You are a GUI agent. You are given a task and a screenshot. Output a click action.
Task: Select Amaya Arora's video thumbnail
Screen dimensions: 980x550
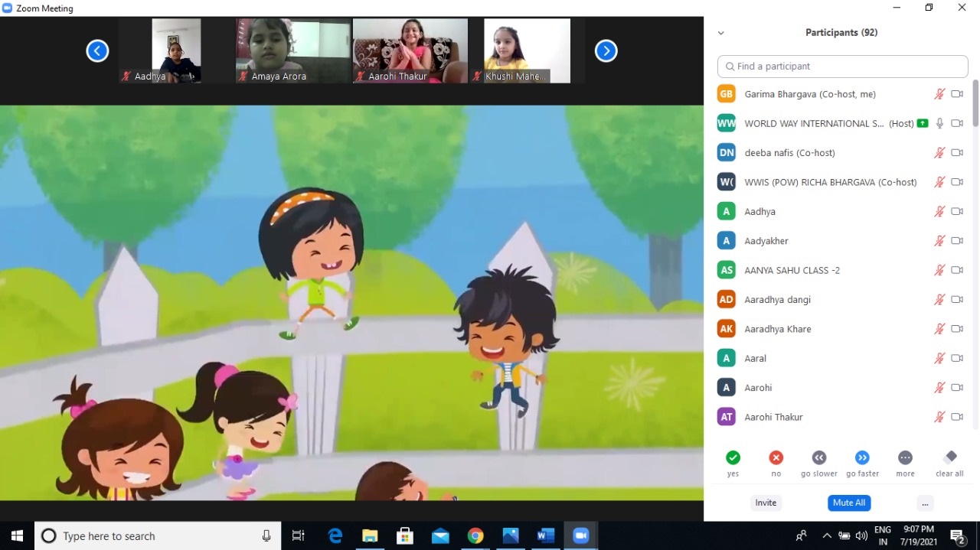pos(293,51)
